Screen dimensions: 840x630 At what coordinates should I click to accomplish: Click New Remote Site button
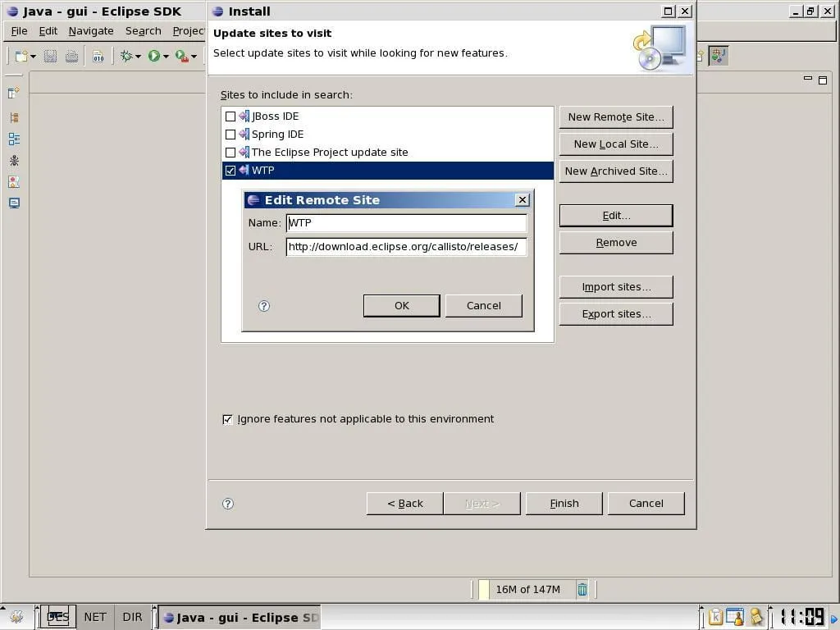(616, 117)
